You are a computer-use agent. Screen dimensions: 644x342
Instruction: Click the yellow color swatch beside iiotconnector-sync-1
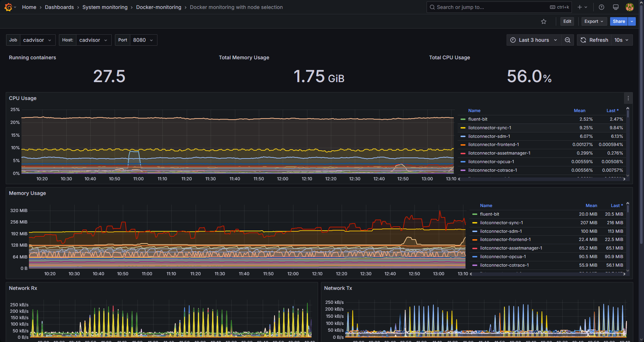click(463, 128)
